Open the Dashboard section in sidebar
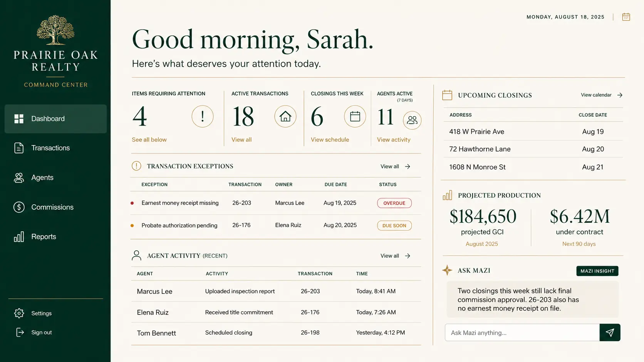The height and width of the screenshot is (362, 644). coord(56,119)
